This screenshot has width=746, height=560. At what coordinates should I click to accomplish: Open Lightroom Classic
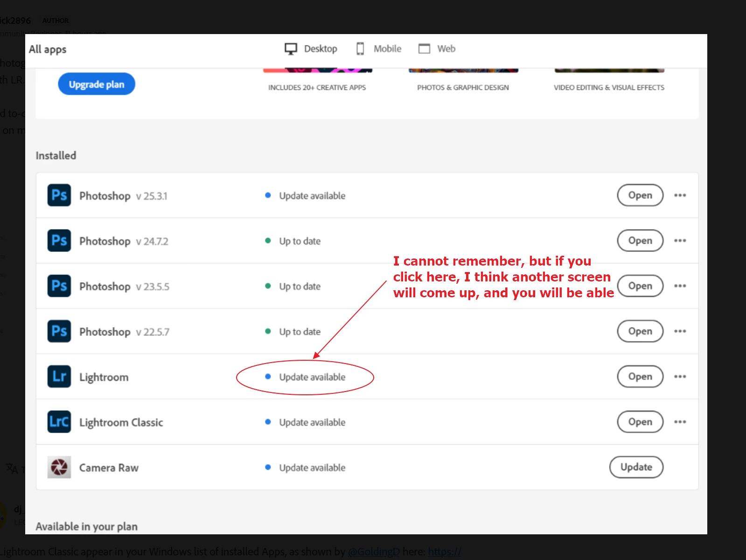point(640,421)
